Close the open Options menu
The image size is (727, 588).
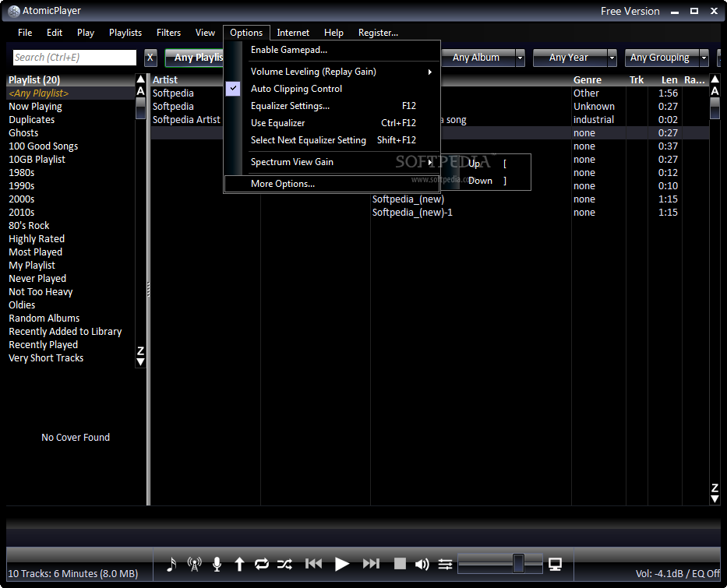coord(246,33)
